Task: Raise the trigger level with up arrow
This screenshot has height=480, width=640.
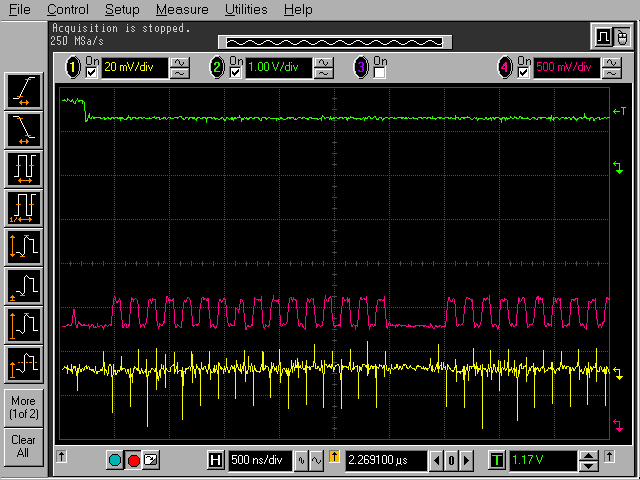Action: 588,456
